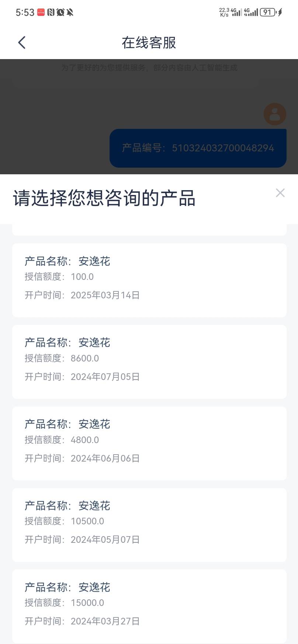The height and width of the screenshot is (644, 298).
Task: Choose 安逸花 product with 8600.0 credit
Action: tap(149, 362)
